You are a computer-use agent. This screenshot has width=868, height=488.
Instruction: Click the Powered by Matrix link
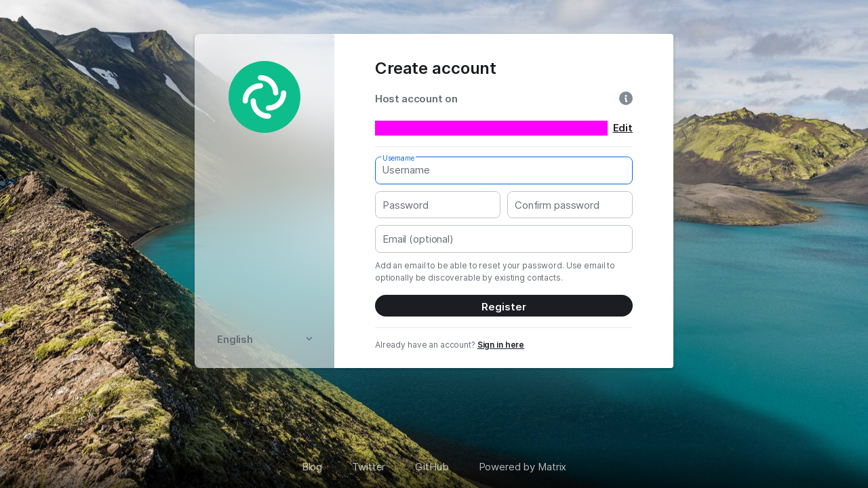click(523, 467)
